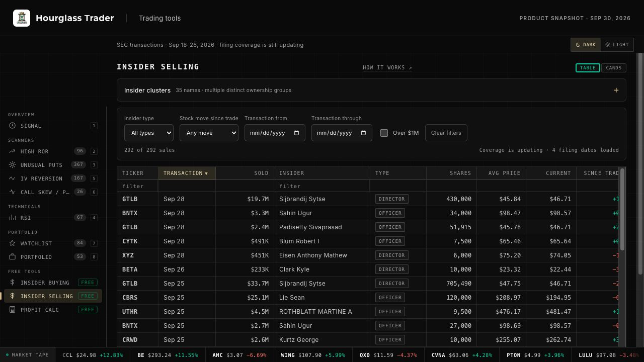The width and height of the screenshot is (644, 362).
Task: Sort by the Sold column header
Action: click(x=245, y=173)
